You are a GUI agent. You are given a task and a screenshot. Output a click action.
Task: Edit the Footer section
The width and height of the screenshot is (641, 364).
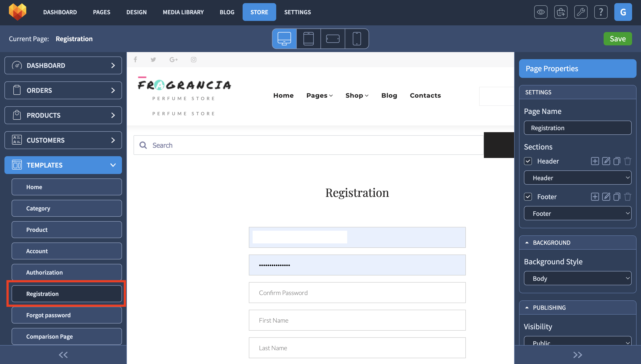pyautogui.click(x=606, y=197)
